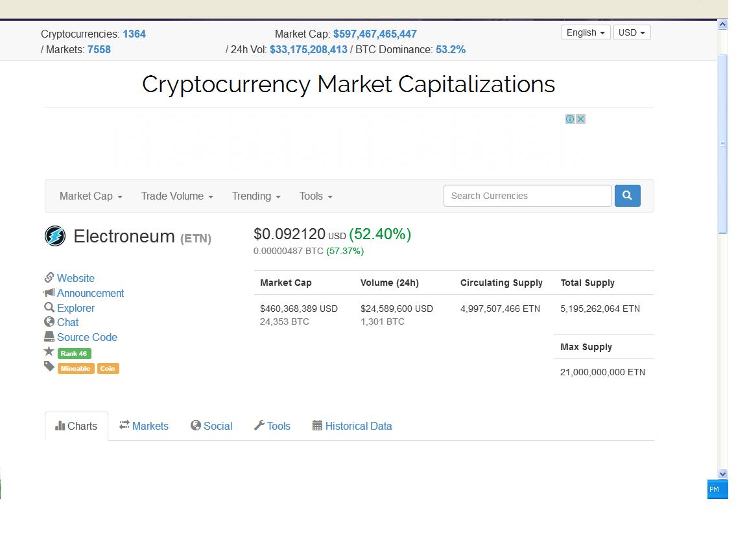The width and height of the screenshot is (747, 560).
Task: Click the drive icon beside Source Code
Action: coord(49,336)
